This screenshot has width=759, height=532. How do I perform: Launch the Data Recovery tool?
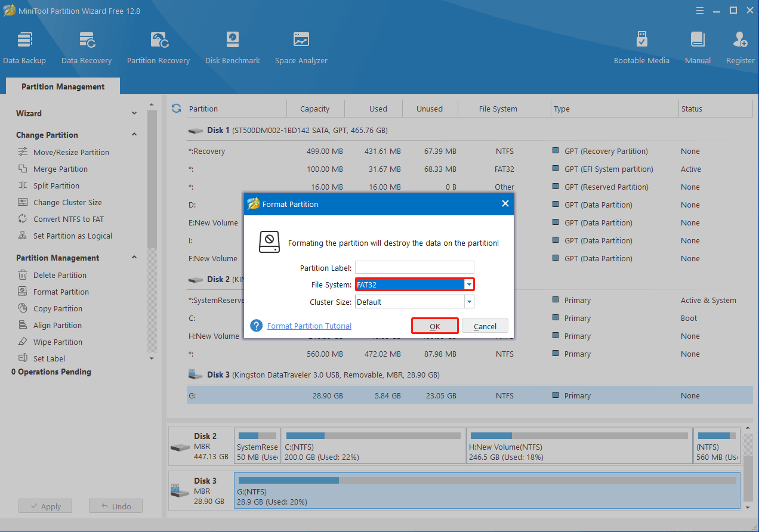point(87,48)
